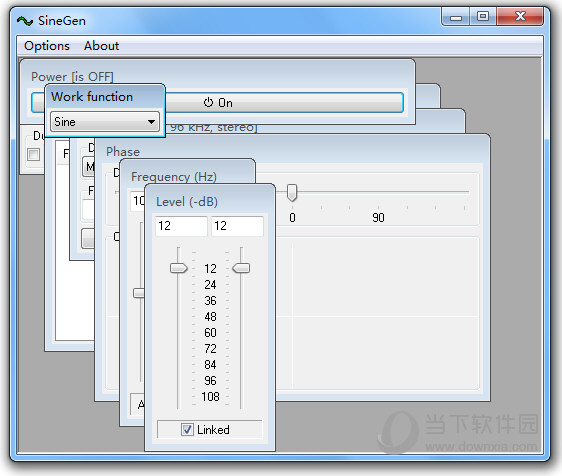Click the Frequency (Hz) input field

[138, 201]
